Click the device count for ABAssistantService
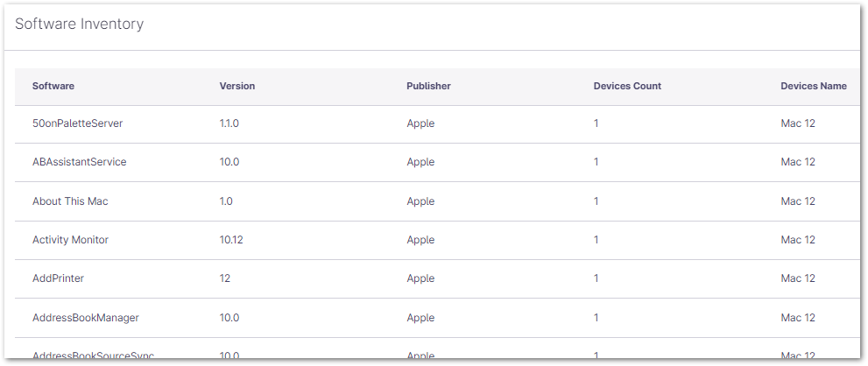868x366 pixels. click(596, 162)
